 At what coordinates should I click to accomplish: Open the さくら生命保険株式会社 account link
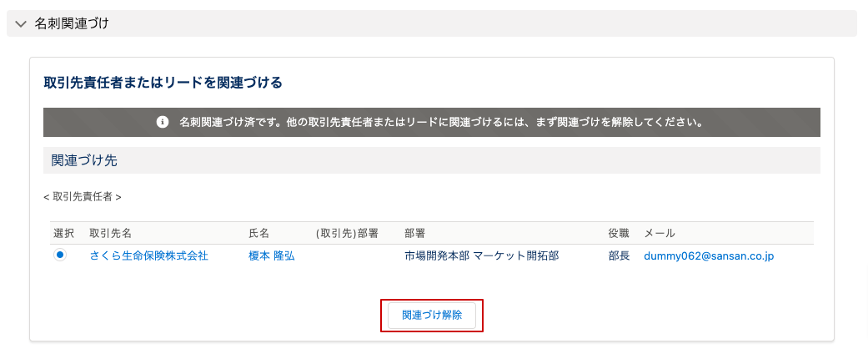pyautogui.click(x=148, y=256)
